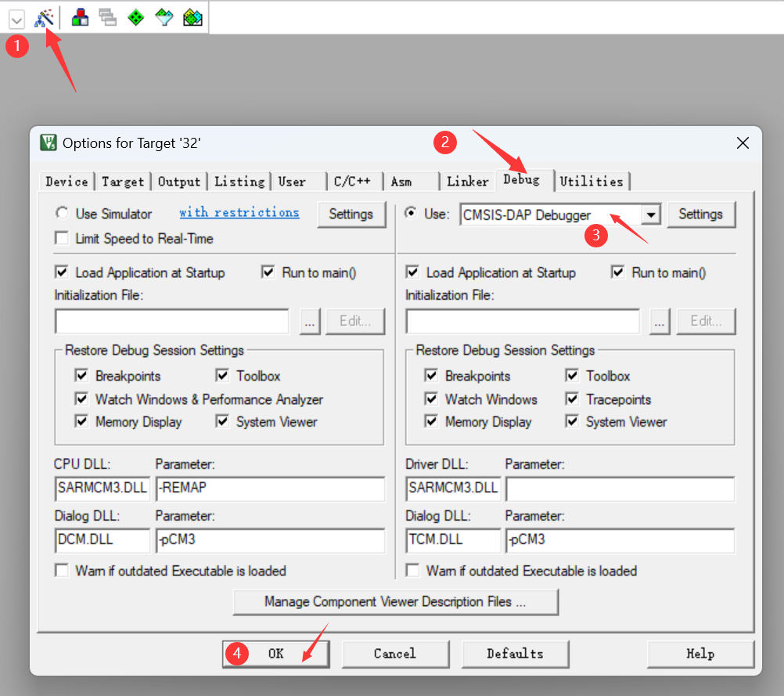The width and height of the screenshot is (784, 696).
Task: Follow the 'with restrictions' link
Action: coord(239,212)
